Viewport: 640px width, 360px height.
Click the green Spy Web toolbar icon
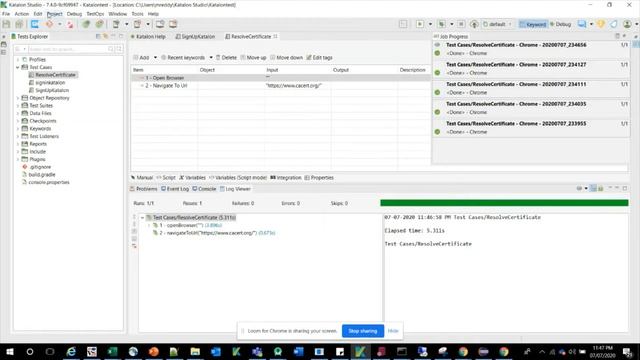pyautogui.click(x=86, y=24)
